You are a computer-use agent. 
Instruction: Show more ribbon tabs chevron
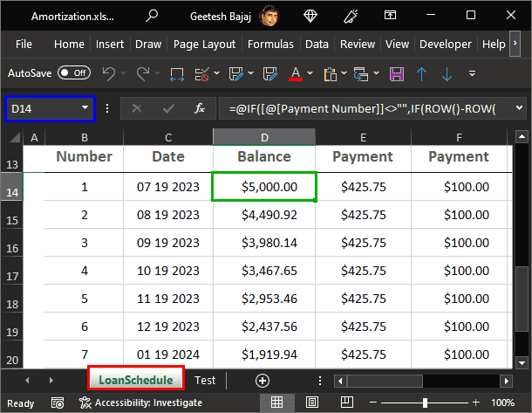click(515, 44)
